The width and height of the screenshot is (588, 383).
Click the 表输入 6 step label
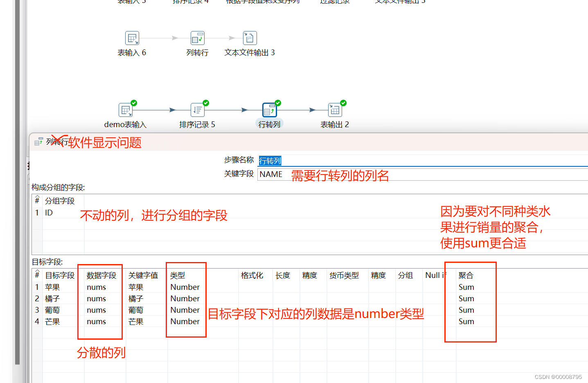coord(132,53)
